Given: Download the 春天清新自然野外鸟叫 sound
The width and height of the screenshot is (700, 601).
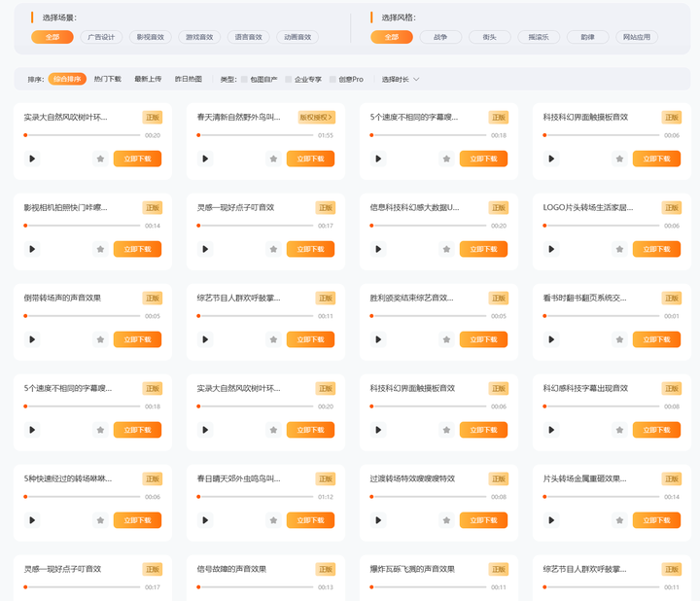Looking at the screenshot, I should pos(310,159).
